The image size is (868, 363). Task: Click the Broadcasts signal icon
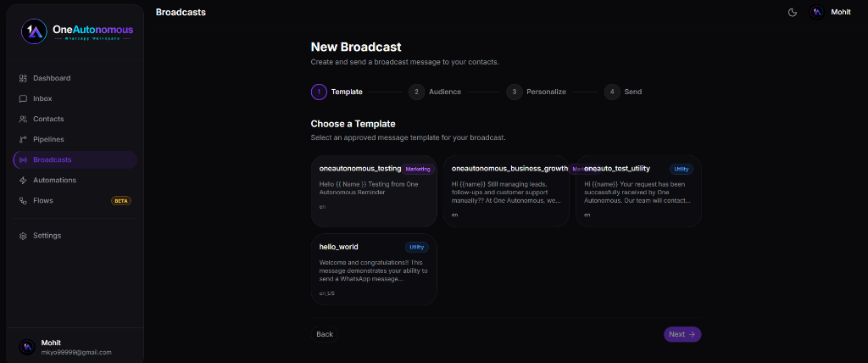point(23,159)
